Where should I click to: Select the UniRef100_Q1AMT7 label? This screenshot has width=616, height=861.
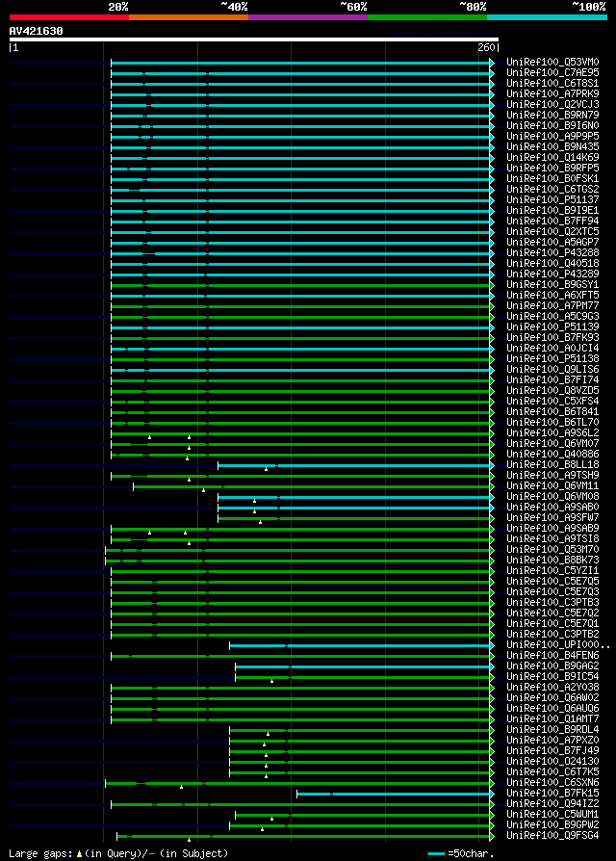pyautogui.click(x=552, y=719)
